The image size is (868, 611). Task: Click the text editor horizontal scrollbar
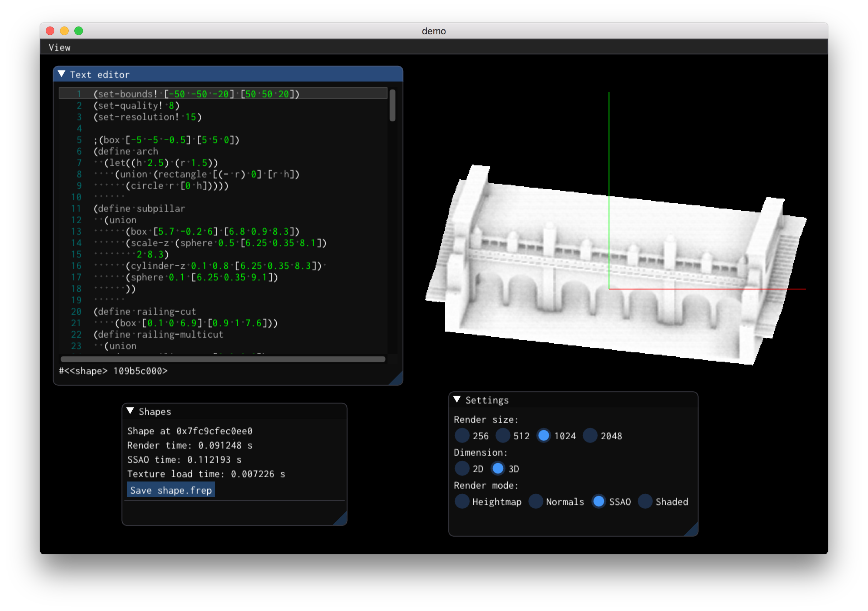(x=223, y=359)
